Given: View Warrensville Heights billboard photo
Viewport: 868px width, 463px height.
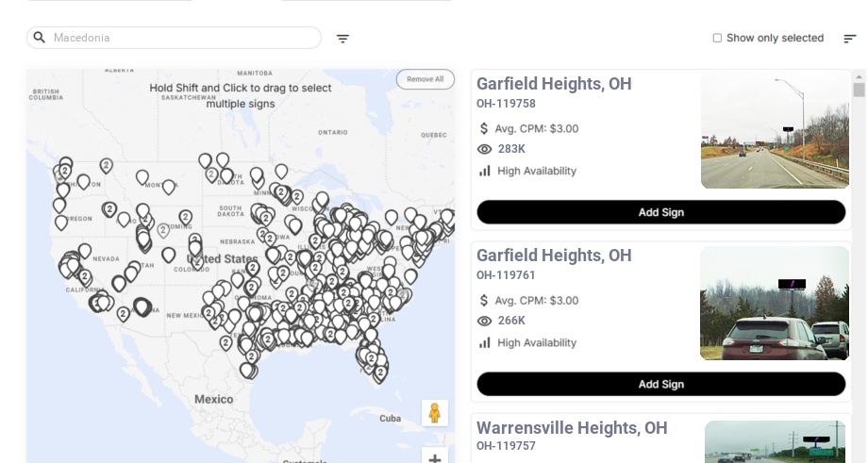Looking at the screenshot, I should [775, 441].
